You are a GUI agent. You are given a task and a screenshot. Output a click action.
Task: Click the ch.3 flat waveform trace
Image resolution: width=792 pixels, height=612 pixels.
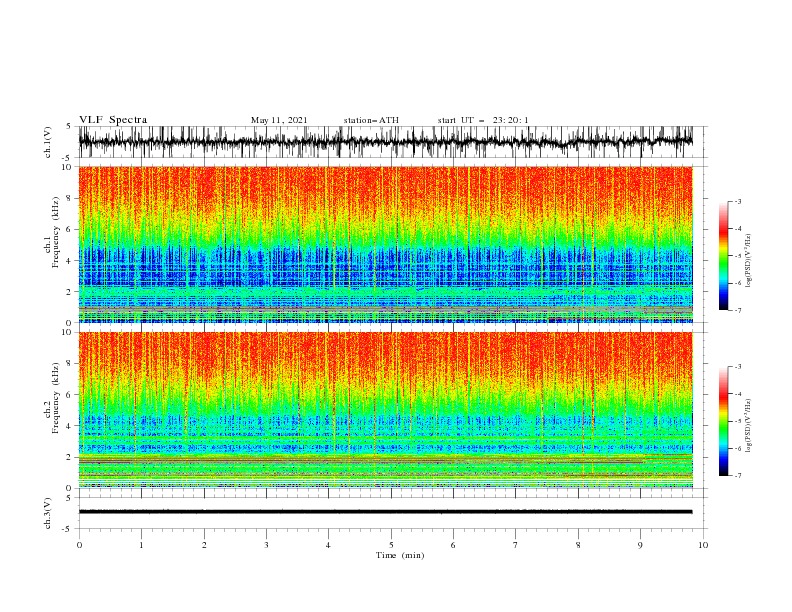[x=385, y=512]
